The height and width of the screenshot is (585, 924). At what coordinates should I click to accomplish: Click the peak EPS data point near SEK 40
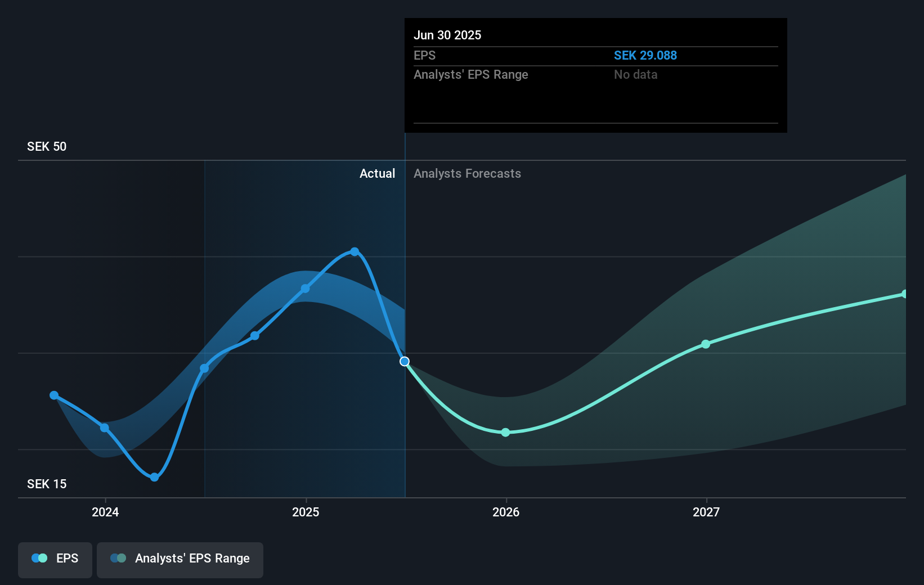(354, 251)
